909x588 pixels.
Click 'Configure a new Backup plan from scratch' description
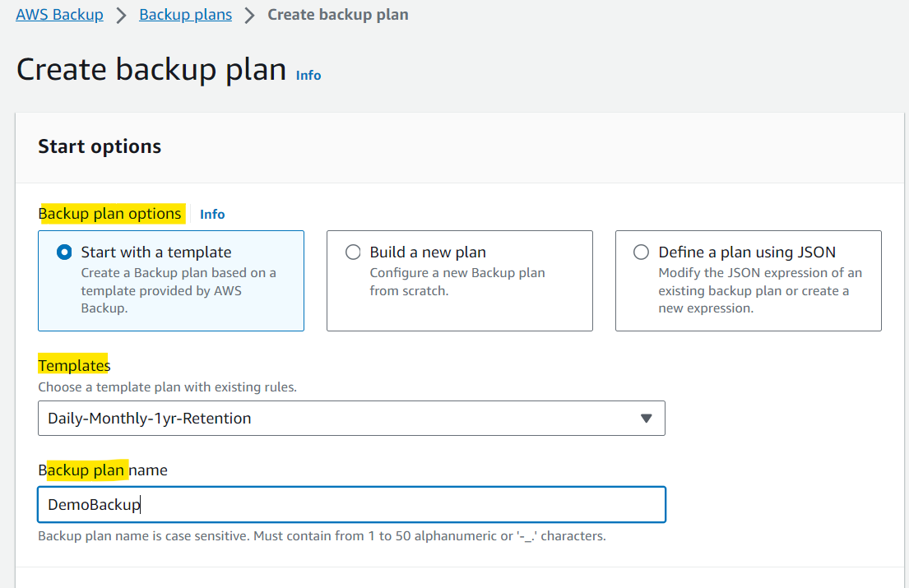pyautogui.click(x=457, y=281)
